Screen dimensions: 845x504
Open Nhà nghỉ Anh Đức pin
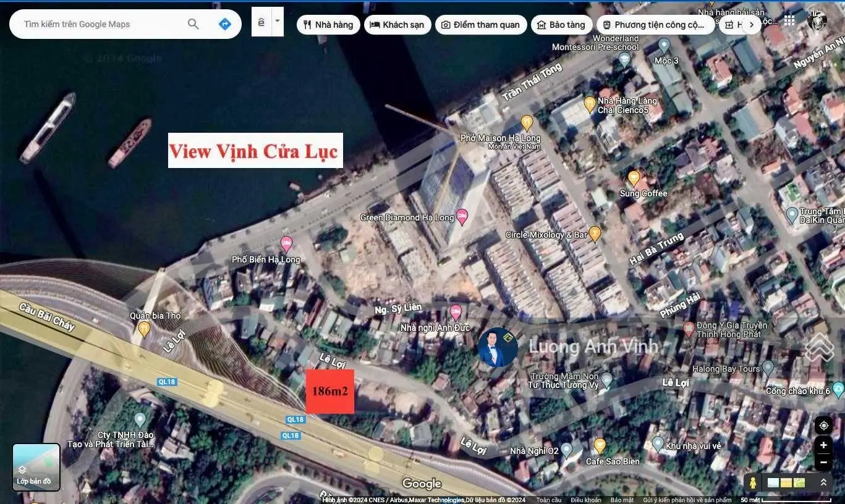click(456, 311)
